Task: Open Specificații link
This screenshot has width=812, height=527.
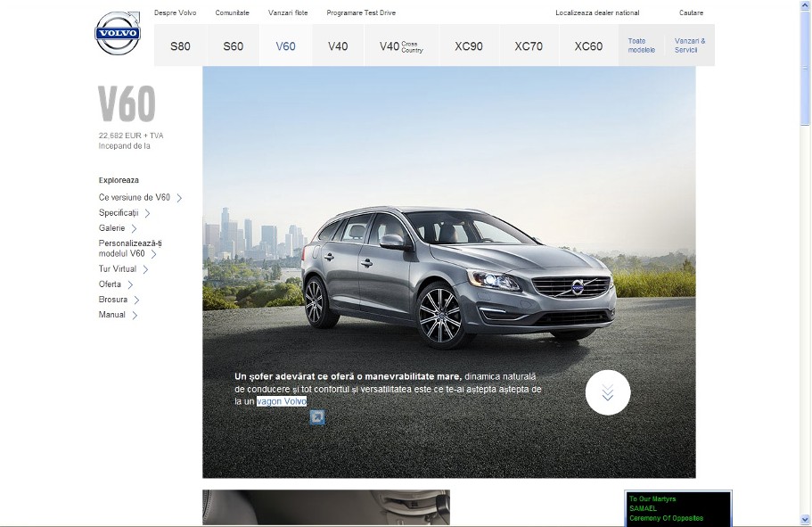Action: pos(119,213)
